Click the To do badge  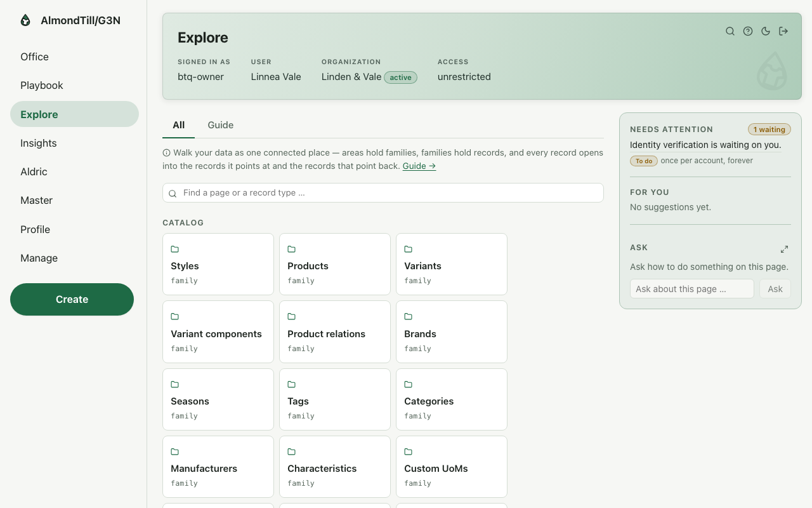coord(644,161)
